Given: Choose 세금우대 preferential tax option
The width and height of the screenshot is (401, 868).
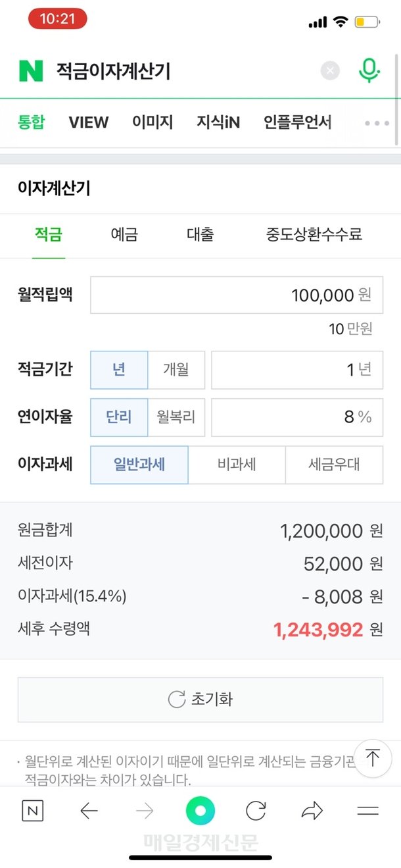Looking at the screenshot, I should pyautogui.click(x=334, y=465).
